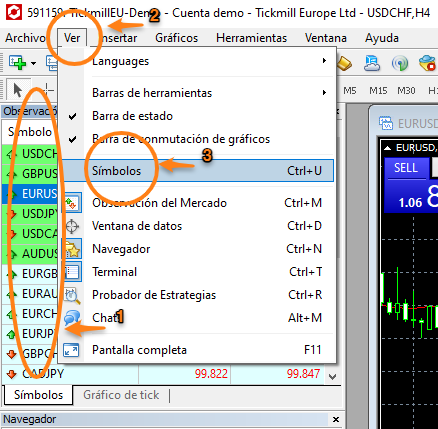Click the SELL button on EURUSD chart
The image size is (438, 429).
pos(406,168)
